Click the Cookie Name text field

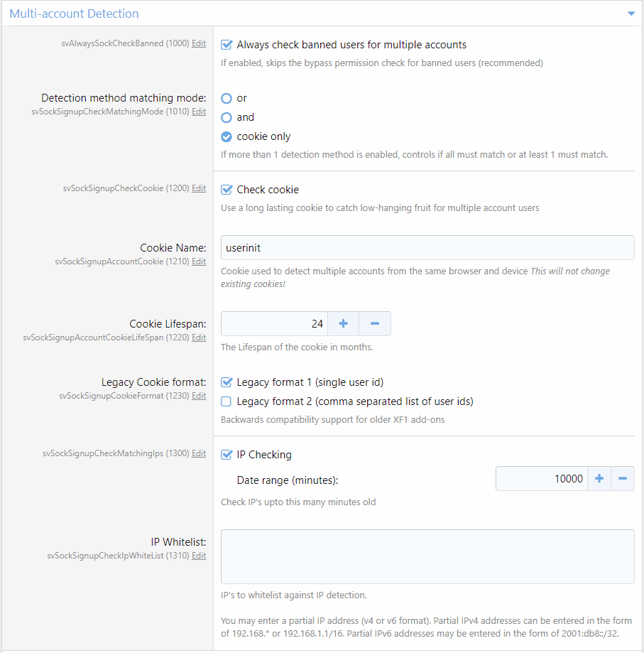tap(427, 248)
